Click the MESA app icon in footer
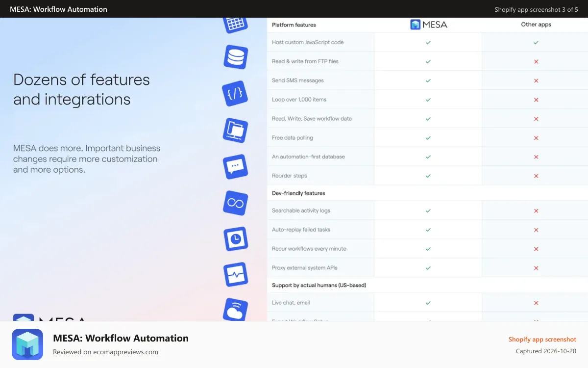 27,344
